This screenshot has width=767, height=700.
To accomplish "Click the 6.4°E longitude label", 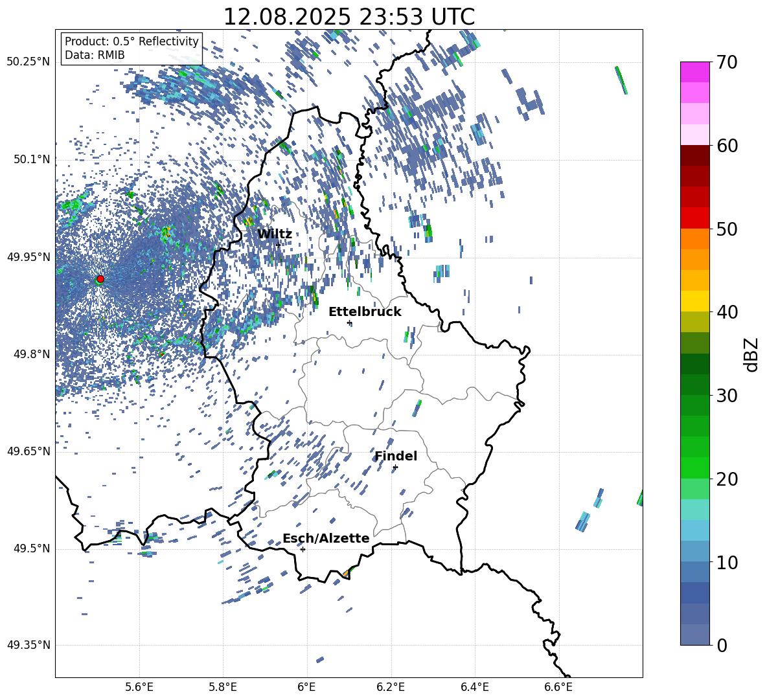I will [474, 687].
